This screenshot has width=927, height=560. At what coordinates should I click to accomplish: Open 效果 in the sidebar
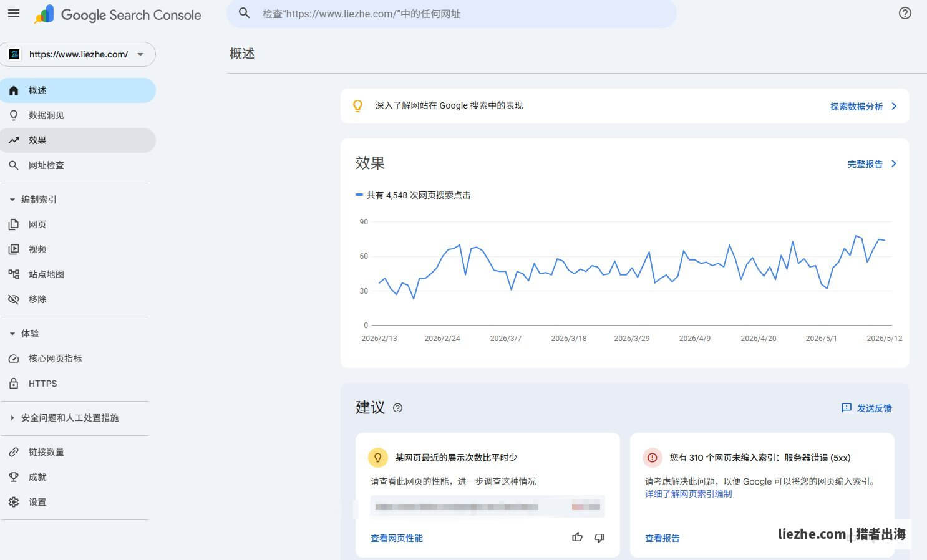(78, 140)
